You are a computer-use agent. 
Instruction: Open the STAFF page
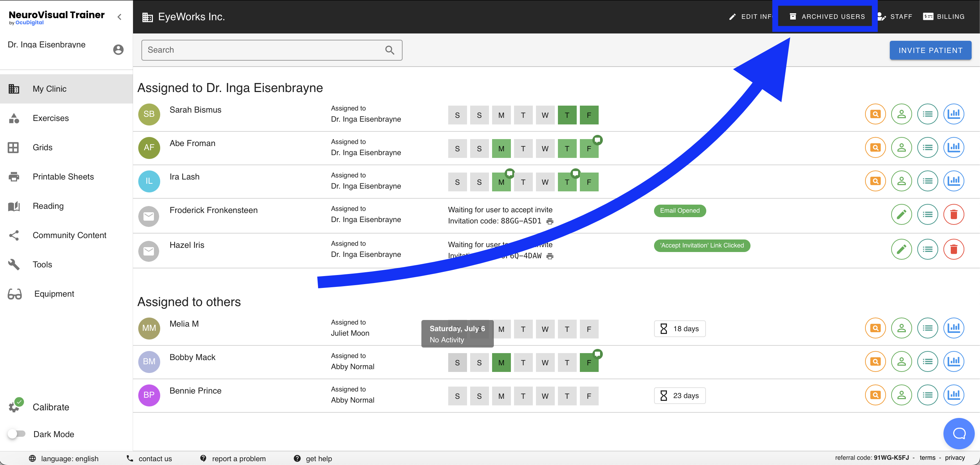pyautogui.click(x=894, y=17)
